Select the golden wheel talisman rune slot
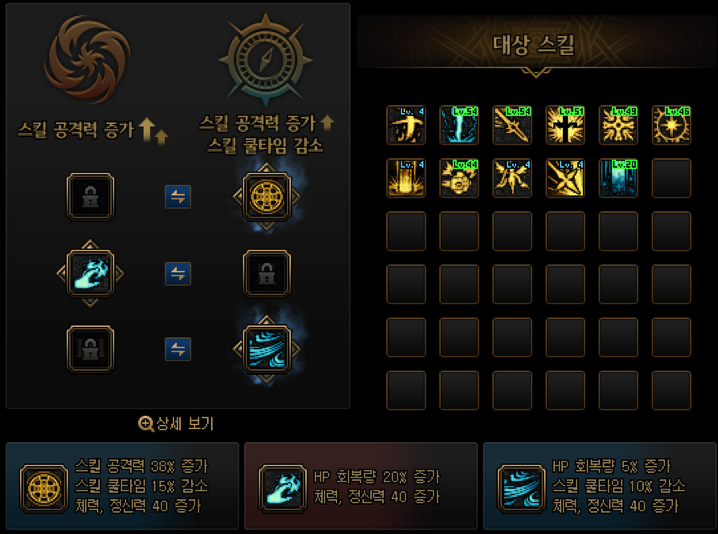This screenshot has width=718, height=534. tap(267, 197)
